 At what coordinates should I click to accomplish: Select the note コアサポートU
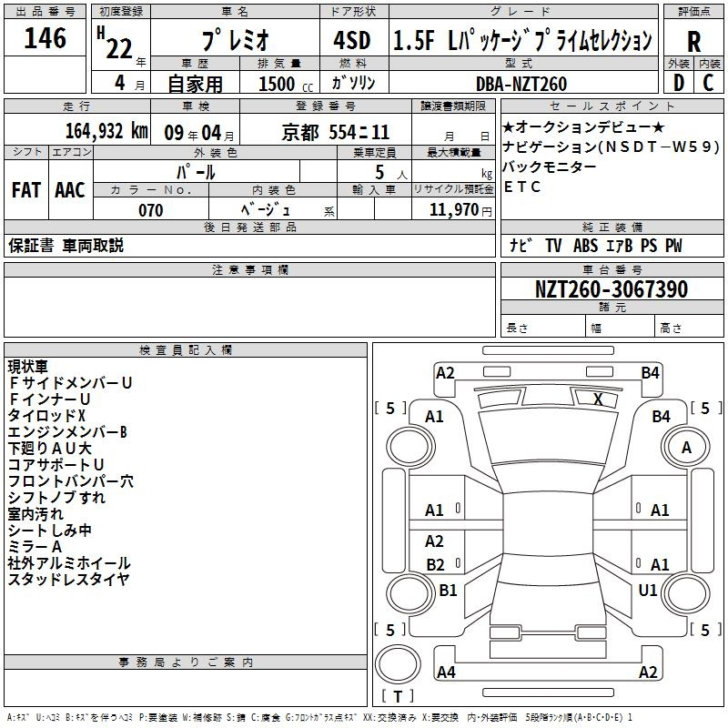tap(56, 465)
